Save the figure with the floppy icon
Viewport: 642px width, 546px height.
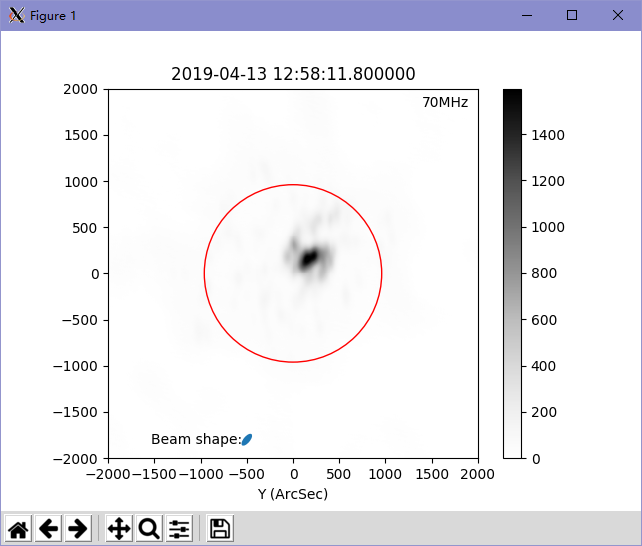point(220,529)
